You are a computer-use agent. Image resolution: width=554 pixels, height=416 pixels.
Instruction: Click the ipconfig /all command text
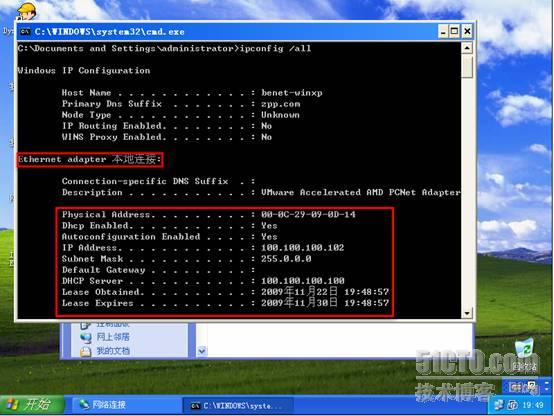pos(276,48)
